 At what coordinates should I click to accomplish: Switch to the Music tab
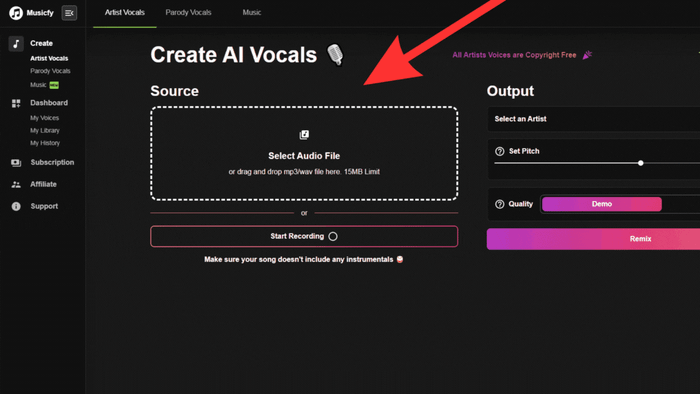tap(252, 12)
